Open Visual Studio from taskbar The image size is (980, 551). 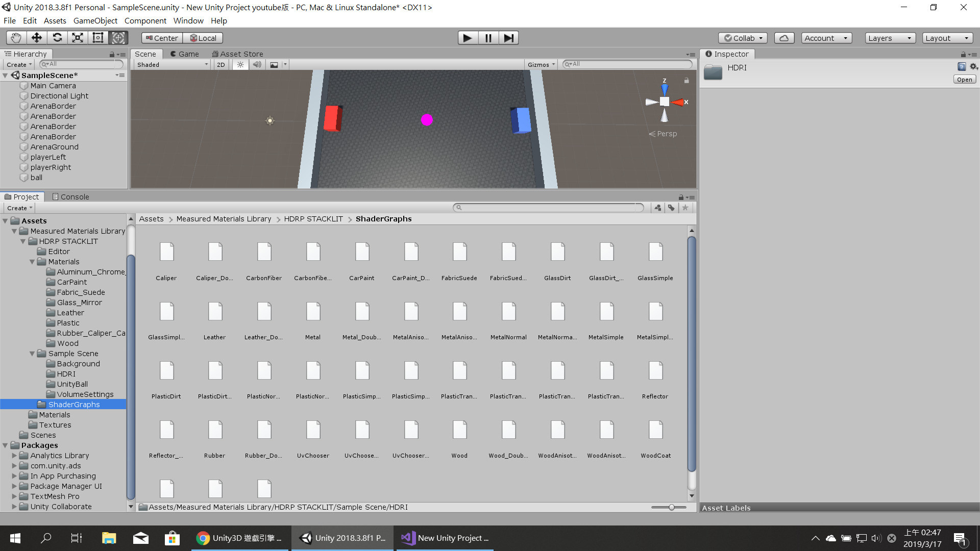click(x=445, y=538)
